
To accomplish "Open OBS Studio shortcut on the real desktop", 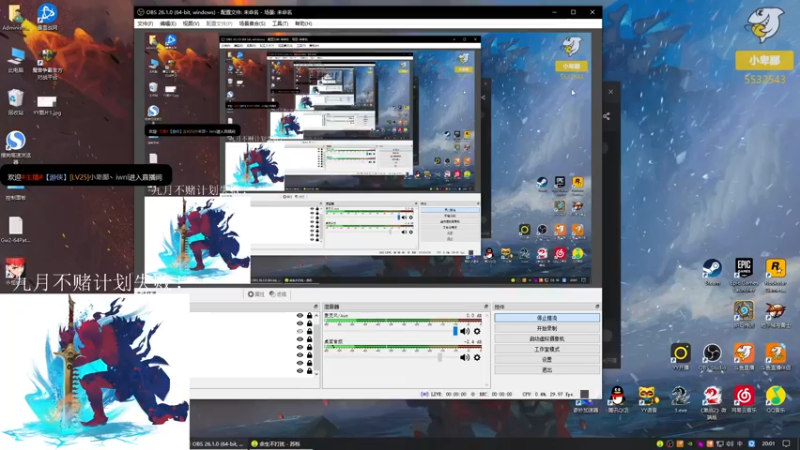I will click(x=712, y=356).
